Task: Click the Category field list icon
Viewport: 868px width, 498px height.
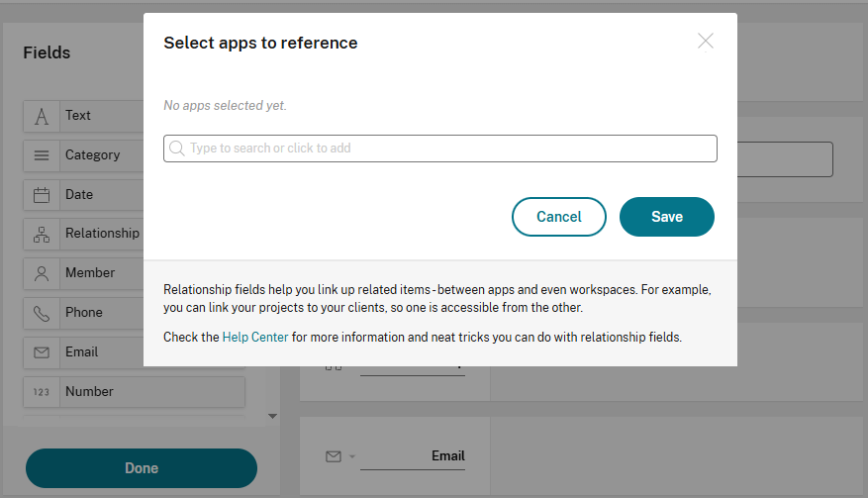Action: [42, 155]
